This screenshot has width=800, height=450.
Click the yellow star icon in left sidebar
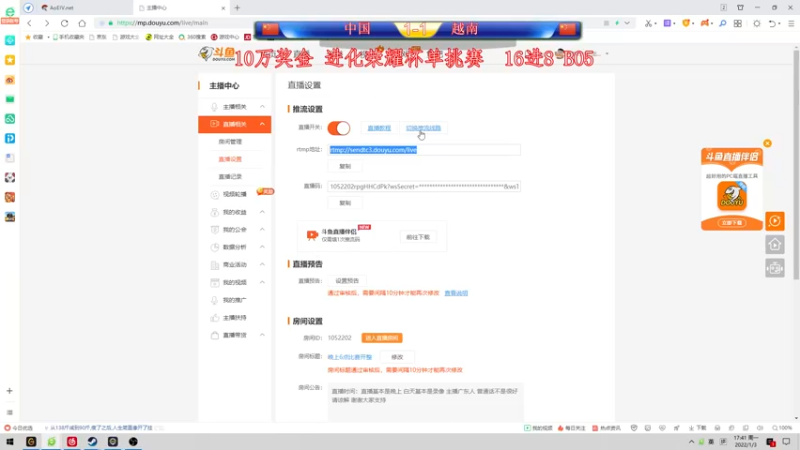(x=10, y=60)
